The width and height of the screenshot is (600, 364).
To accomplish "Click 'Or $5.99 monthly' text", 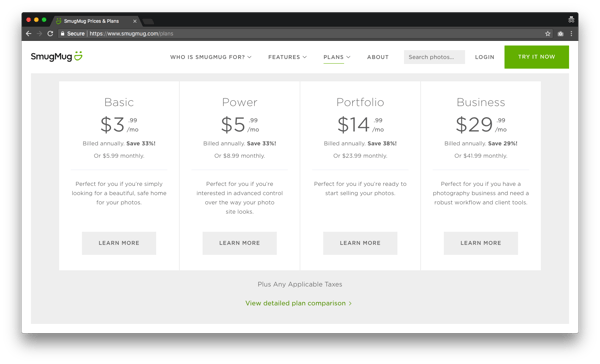I will tap(119, 156).
